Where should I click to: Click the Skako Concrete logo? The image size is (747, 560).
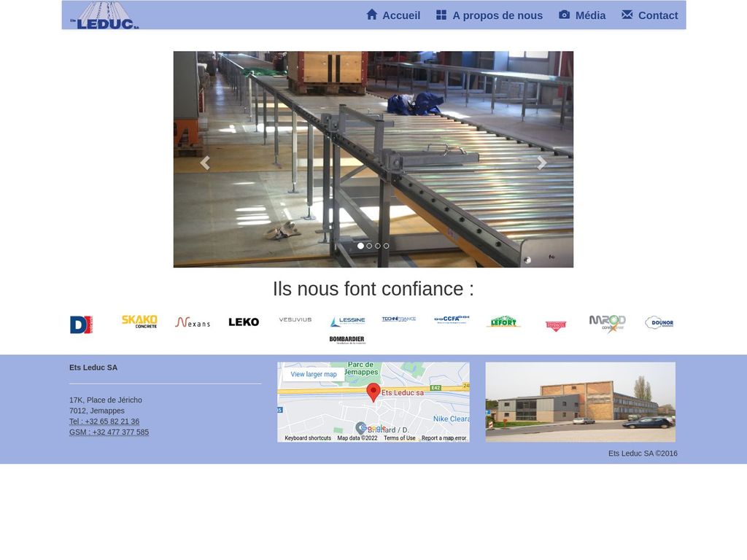(x=139, y=322)
